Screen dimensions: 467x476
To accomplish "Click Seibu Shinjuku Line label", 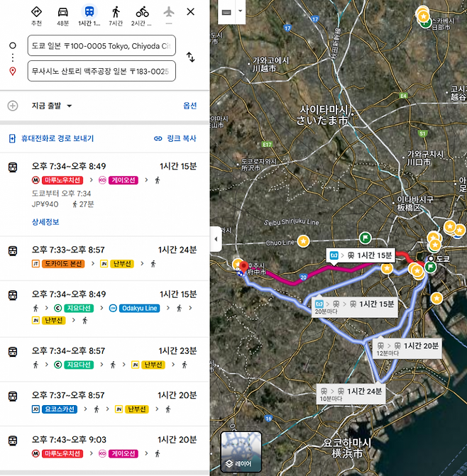I will (292, 223).
